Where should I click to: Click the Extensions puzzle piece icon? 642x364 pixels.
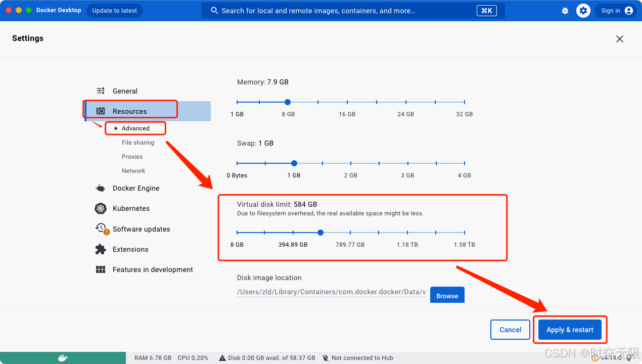pos(101,249)
